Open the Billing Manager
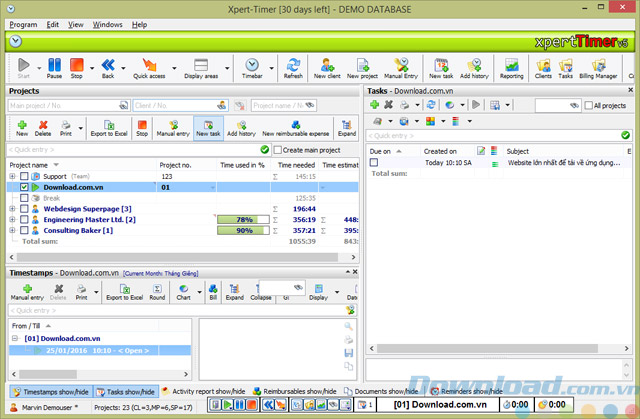640x419 pixels. tap(600, 67)
